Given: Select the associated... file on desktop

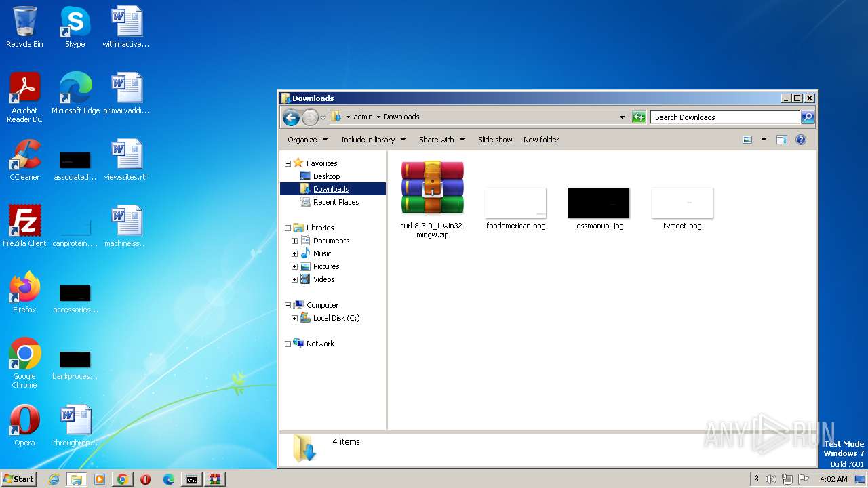Looking at the screenshot, I should pyautogui.click(x=75, y=165).
